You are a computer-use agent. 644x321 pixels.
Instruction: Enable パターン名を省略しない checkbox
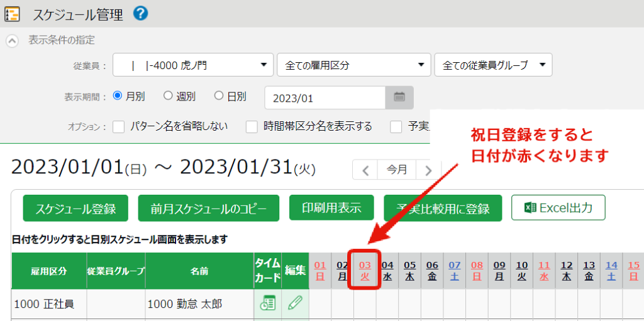118,127
